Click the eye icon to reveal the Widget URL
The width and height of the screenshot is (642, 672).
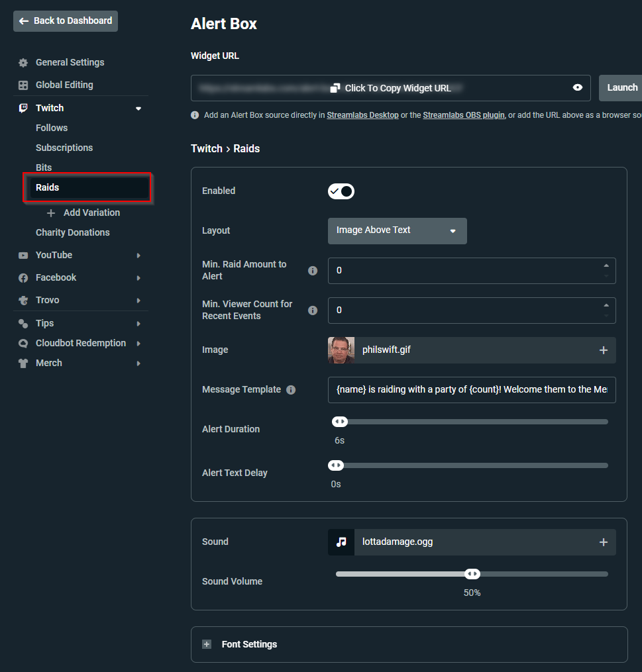pyautogui.click(x=577, y=87)
